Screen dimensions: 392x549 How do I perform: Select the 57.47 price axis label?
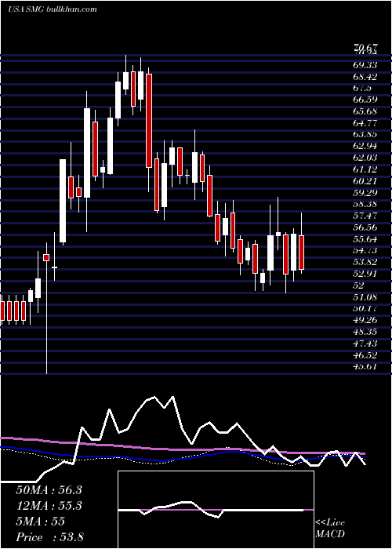365,216
